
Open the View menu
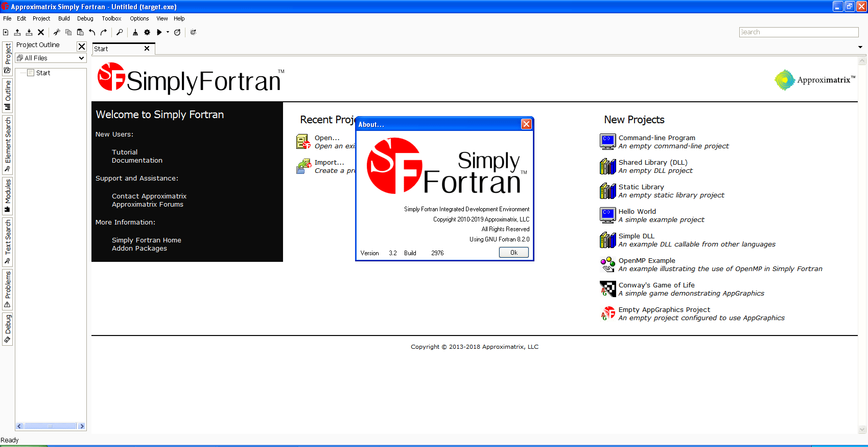click(x=162, y=18)
